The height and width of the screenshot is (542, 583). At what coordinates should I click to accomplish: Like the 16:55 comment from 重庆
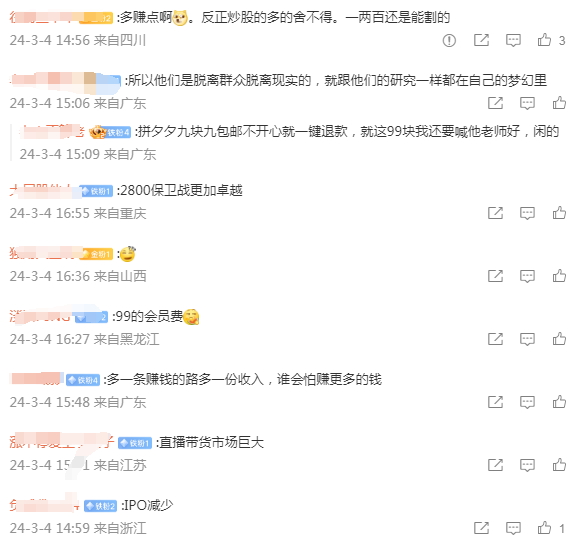pos(559,213)
